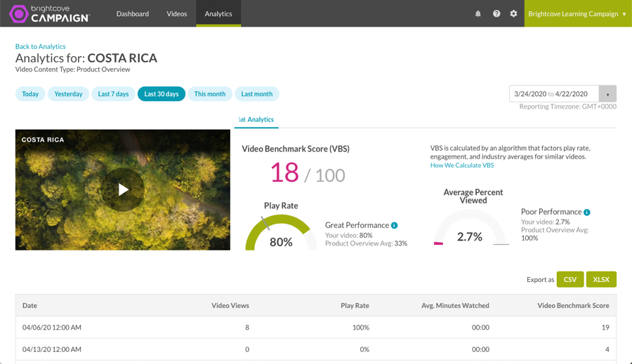Open the How We Calculate VBS link
The width and height of the screenshot is (632, 364).
coord(462,165)
